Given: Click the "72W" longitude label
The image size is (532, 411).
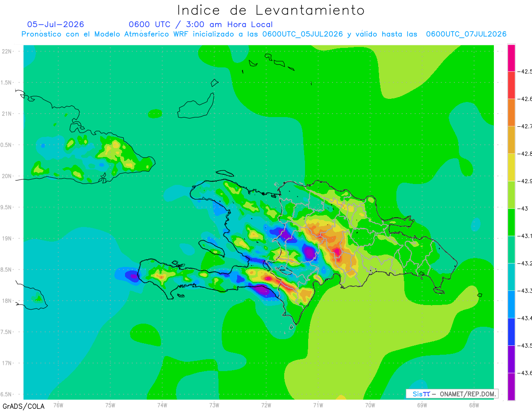Looking at the screenshot, I should click(x=266, y=405).
